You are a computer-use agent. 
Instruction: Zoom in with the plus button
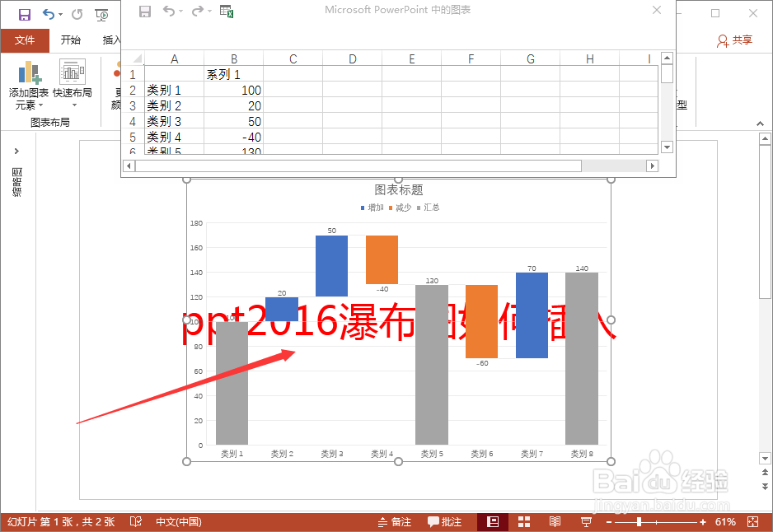point(703,522)
